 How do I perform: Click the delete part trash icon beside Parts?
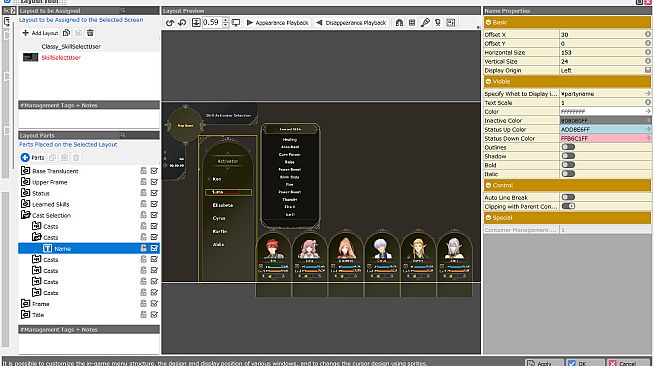pos(76,158)
